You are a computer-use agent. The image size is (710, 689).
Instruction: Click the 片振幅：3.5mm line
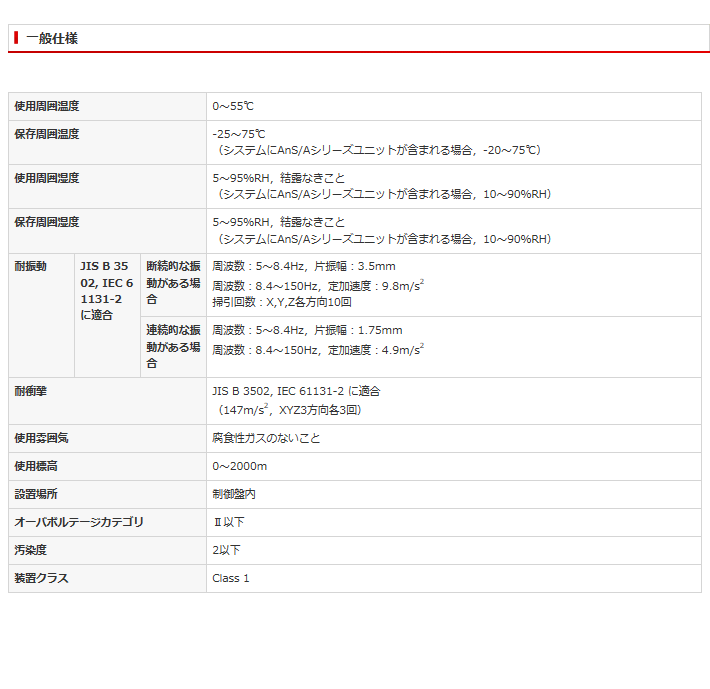(x=303, y=266)
